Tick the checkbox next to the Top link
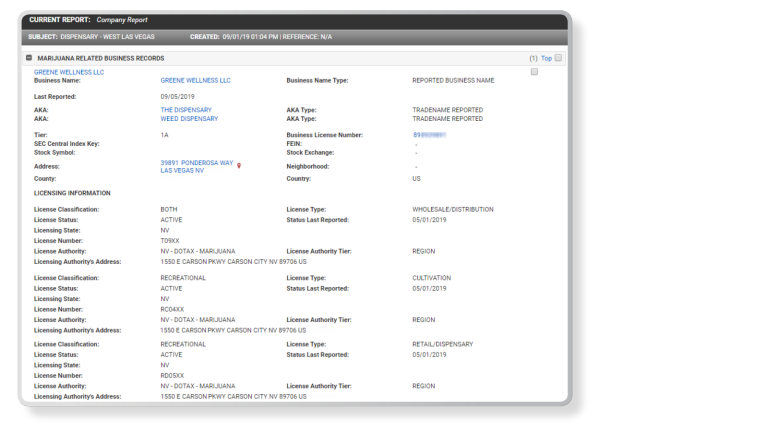 (x=558, y=58)
